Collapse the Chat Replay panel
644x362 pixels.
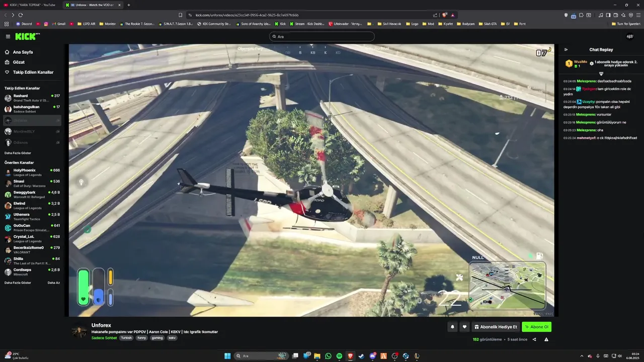(566, 50)
